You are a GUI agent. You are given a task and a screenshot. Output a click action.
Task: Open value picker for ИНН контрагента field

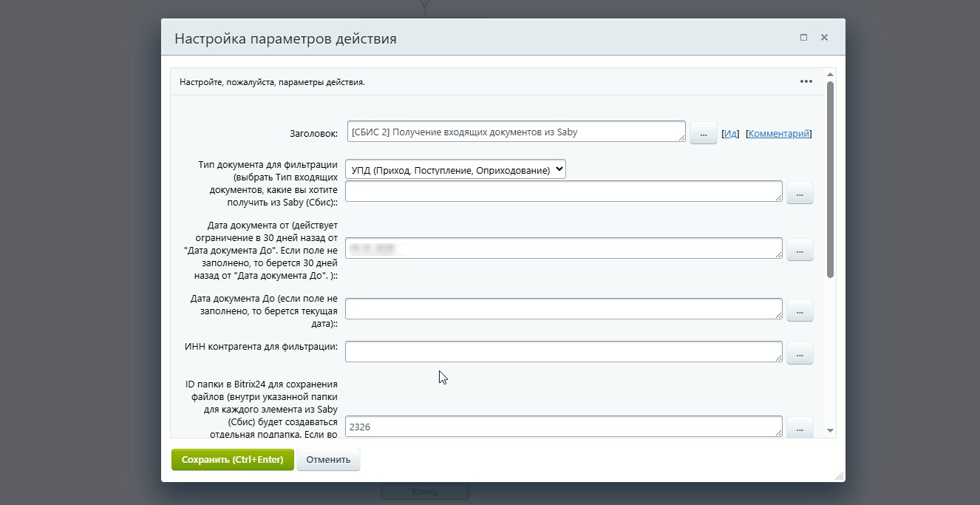click(x=800, y=353)
